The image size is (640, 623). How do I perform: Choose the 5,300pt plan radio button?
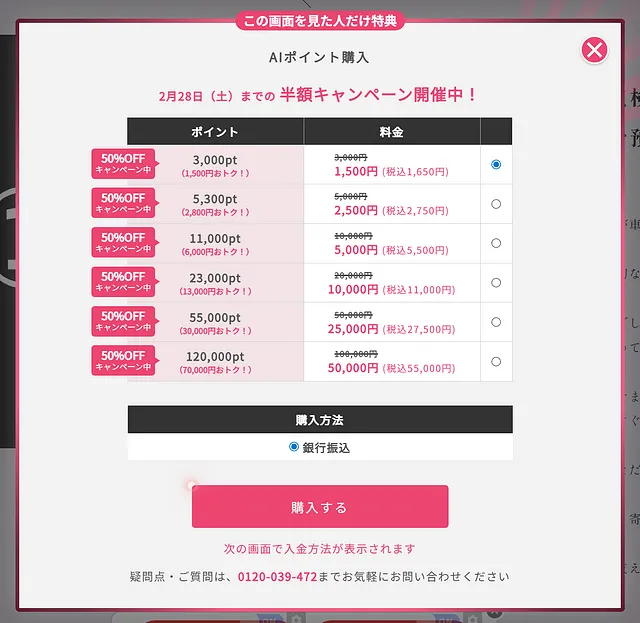pos(496,204)
